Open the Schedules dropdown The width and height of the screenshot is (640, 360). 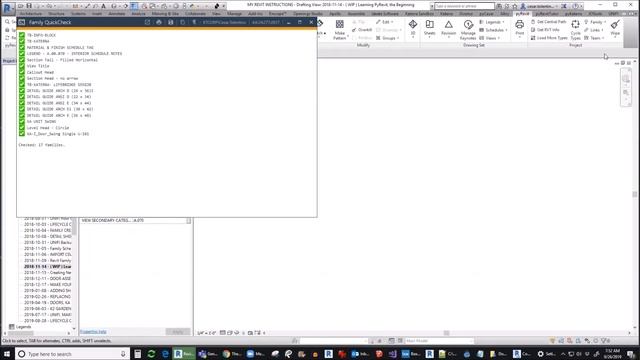pyautogui.click(x=493, y=30)
